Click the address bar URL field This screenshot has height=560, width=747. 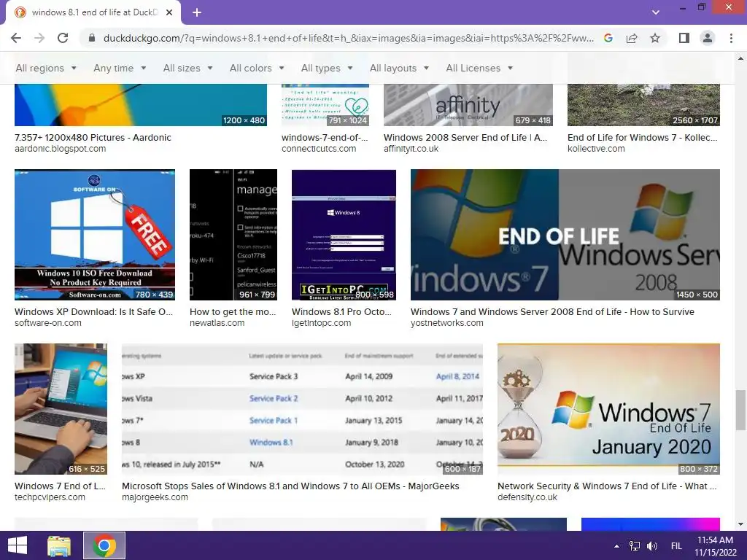click(x=348, y=38)
